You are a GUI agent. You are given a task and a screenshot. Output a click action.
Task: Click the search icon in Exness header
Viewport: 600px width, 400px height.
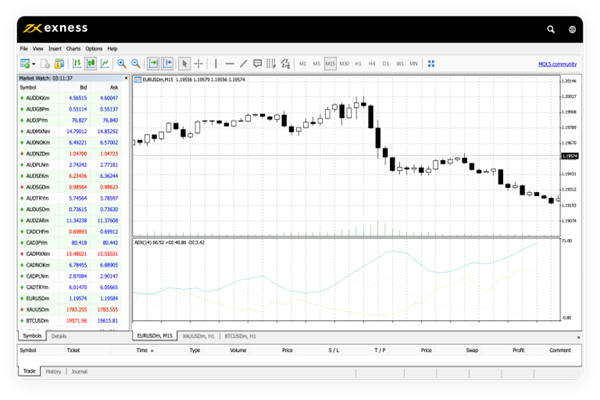(x=551, y=29)
